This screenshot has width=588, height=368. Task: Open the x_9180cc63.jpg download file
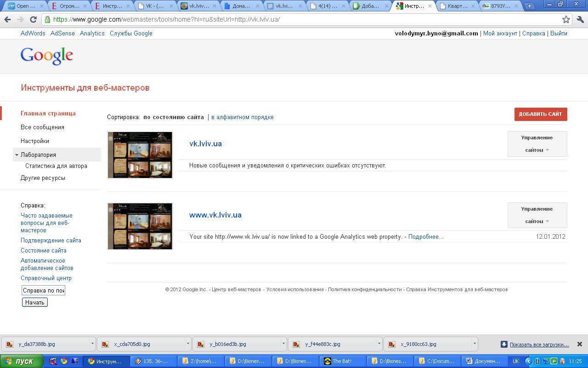click(x=428, y=344)
